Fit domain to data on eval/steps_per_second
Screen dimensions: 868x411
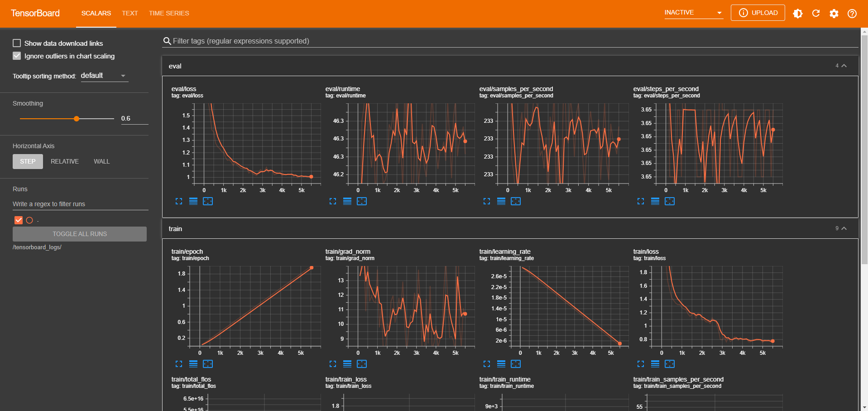(x=670, y=201)
